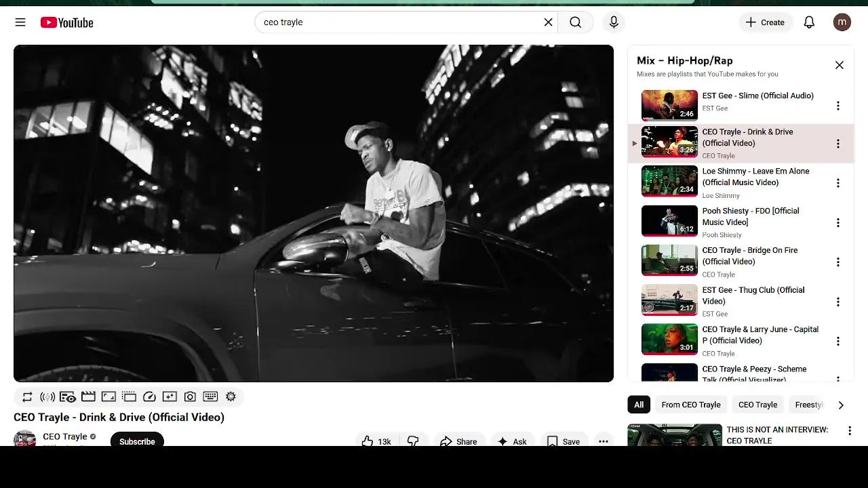Play THIS IS NOT AN INTERVIEW thumbnail
Image resolution: width=868 pixels, height=488 pixels.
coord(675,434)
